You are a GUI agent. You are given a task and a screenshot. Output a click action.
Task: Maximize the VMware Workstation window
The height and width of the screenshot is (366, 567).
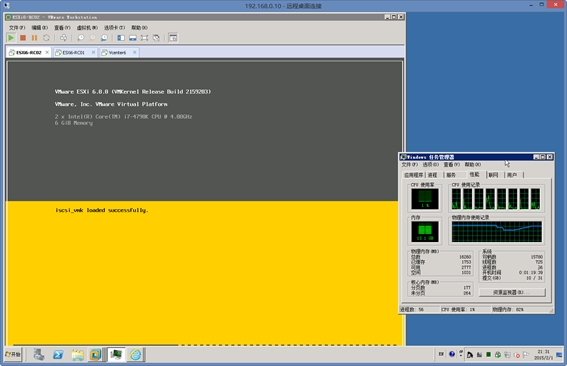tap(394, 17)
